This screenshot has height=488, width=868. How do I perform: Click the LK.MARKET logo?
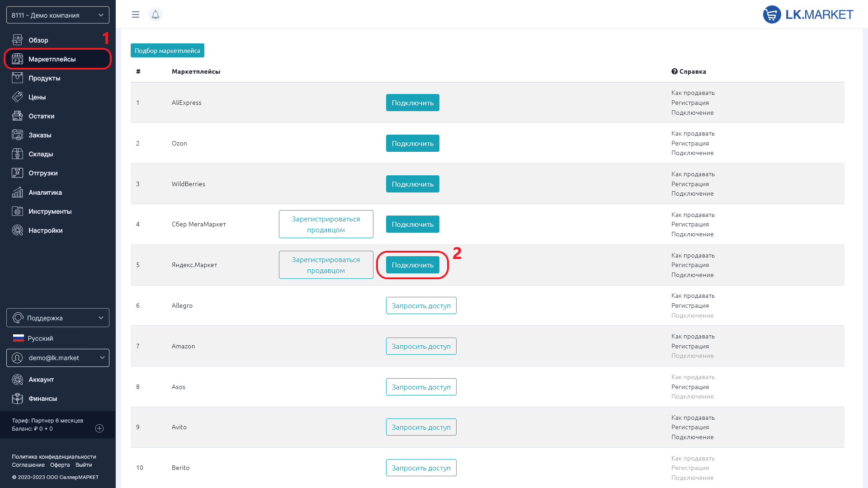click(808, 14)
